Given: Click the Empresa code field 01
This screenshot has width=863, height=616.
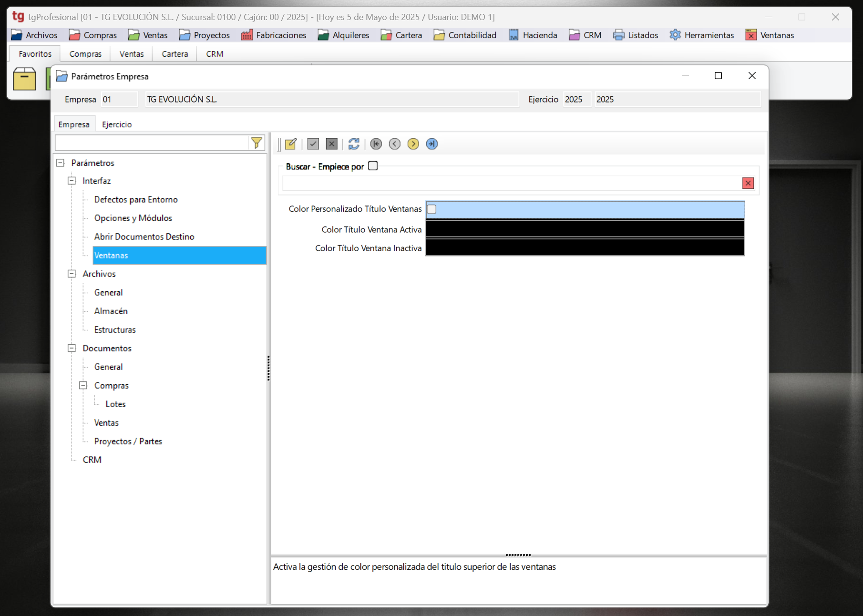Looking at the screenshot, I should [x=119, y=100].
